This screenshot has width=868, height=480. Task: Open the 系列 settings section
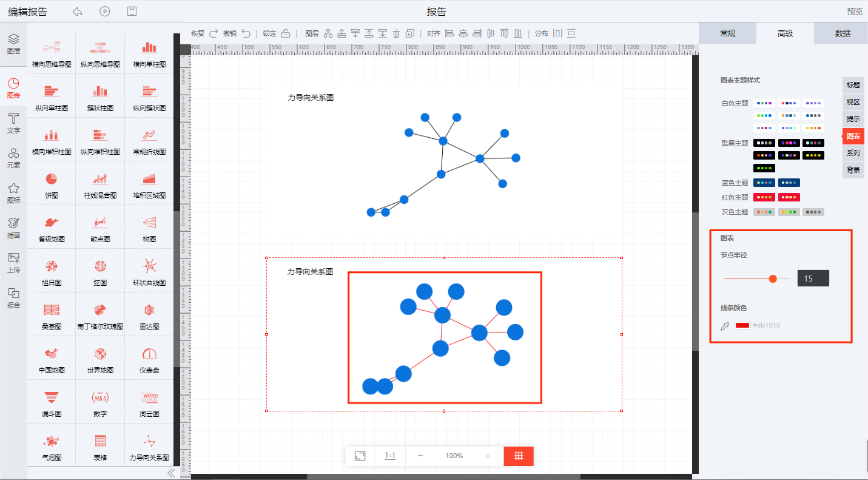click(x=853, y=153)
